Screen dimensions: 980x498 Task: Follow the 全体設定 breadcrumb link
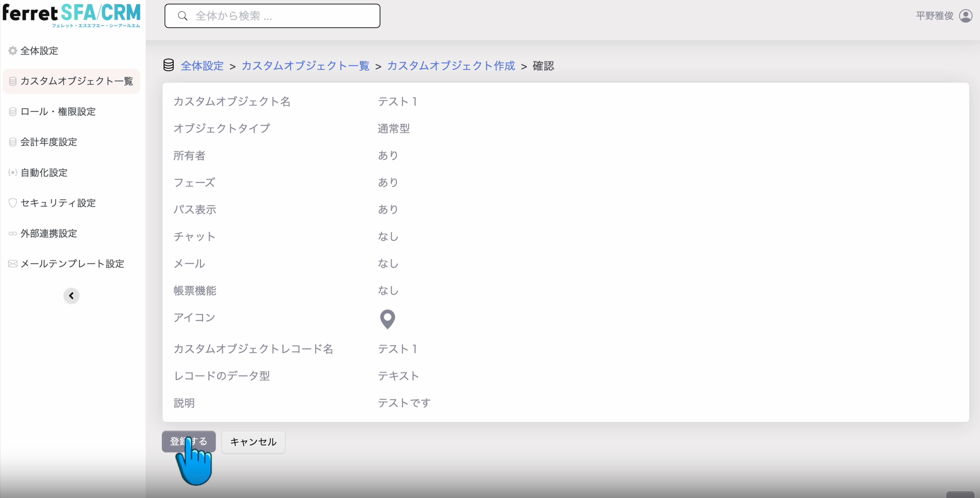pos(202,66)
